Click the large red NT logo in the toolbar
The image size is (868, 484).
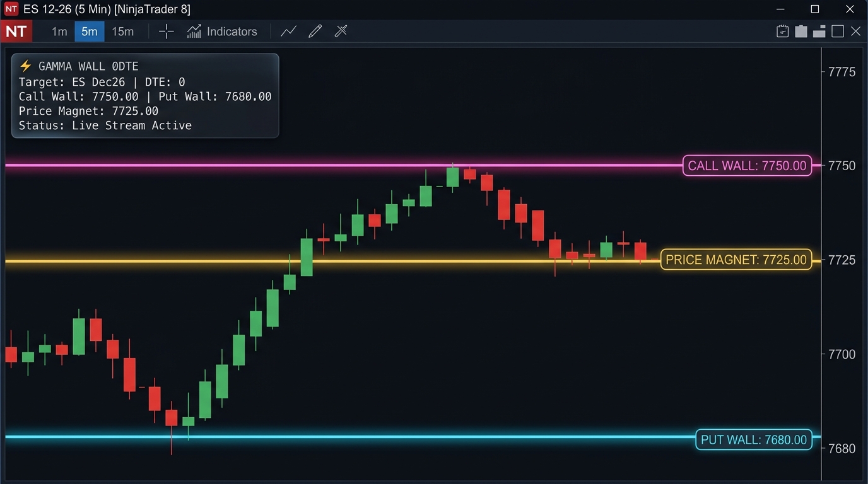(16, 32)
